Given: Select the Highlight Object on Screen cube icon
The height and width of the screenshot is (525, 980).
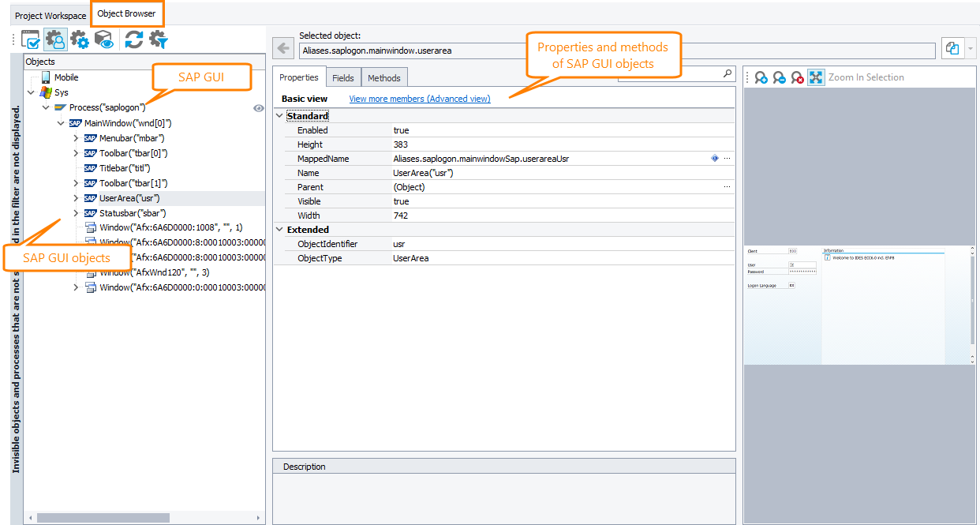Looking at the screenshot, I should tap(103, 39).
